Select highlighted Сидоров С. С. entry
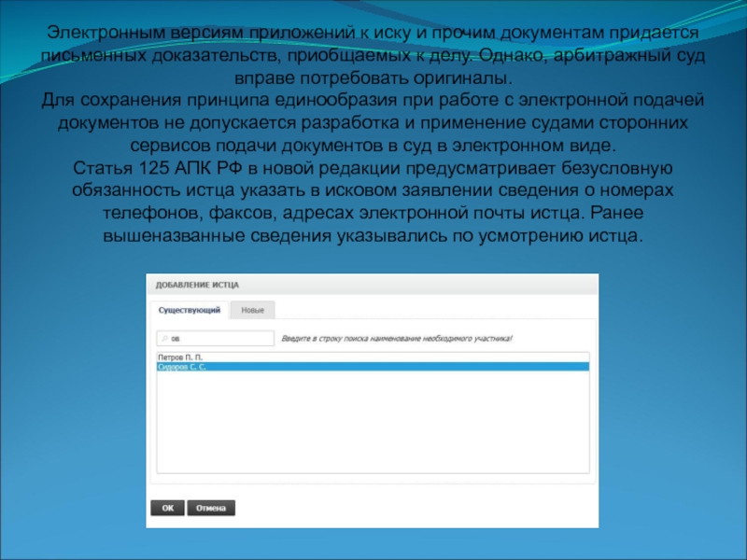This screenshot has height=560, width=747. pos(182,367)
